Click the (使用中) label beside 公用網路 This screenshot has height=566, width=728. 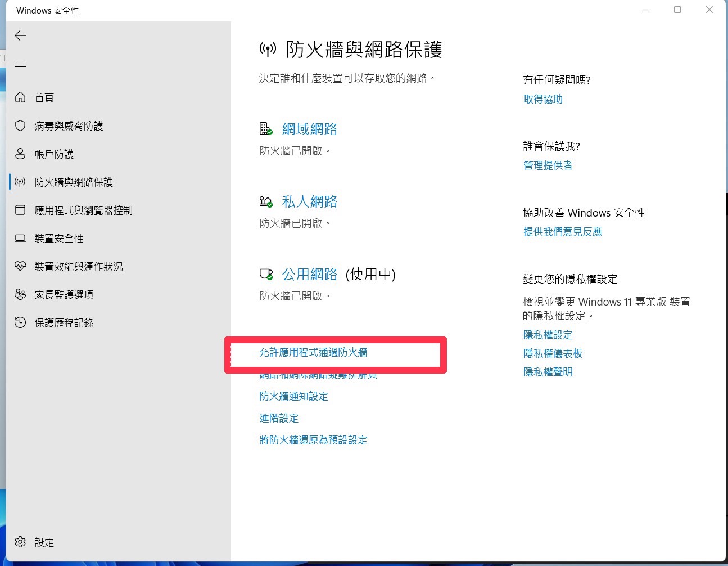tap(370, 275)
